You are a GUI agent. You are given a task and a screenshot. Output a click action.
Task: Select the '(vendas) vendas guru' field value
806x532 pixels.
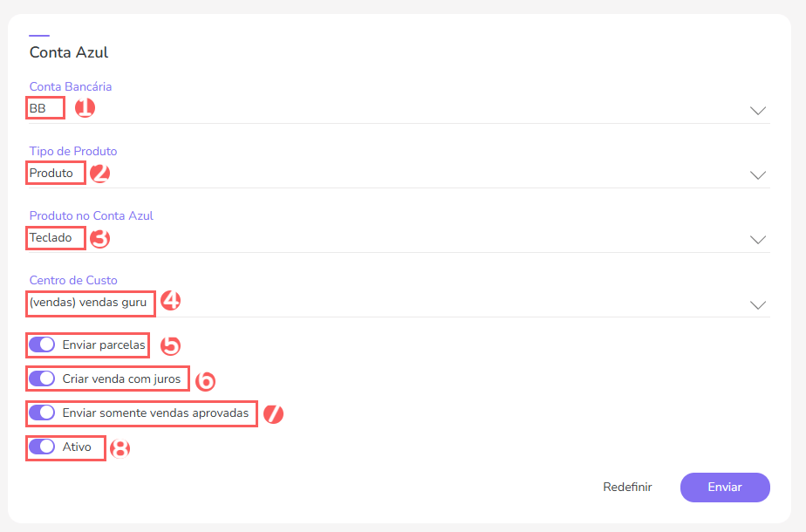(x=88, y=303)
